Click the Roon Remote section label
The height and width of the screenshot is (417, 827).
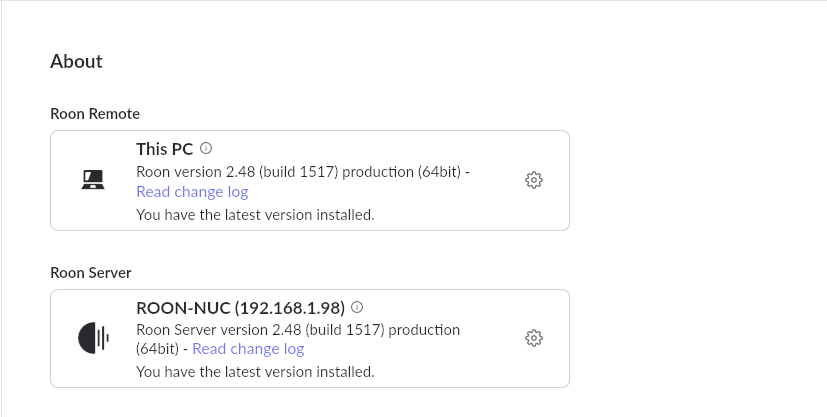pos(95,114)
